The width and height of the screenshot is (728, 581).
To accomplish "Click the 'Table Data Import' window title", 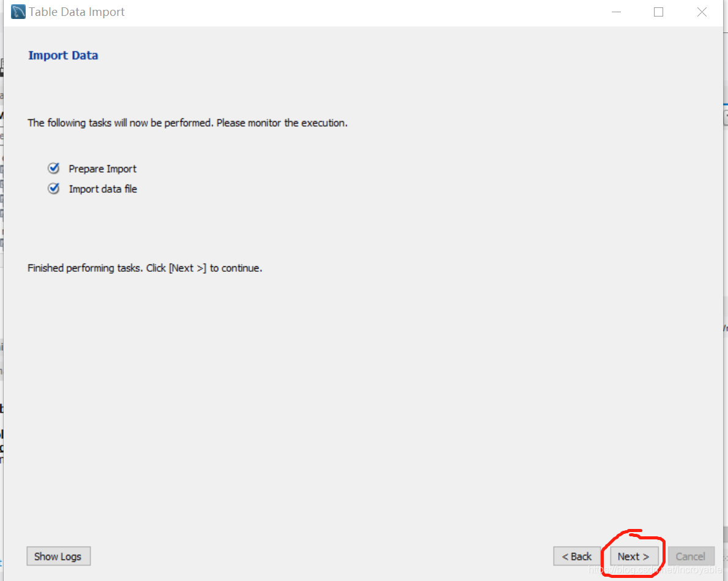I will pyautogui.click(x=76, y=12).
